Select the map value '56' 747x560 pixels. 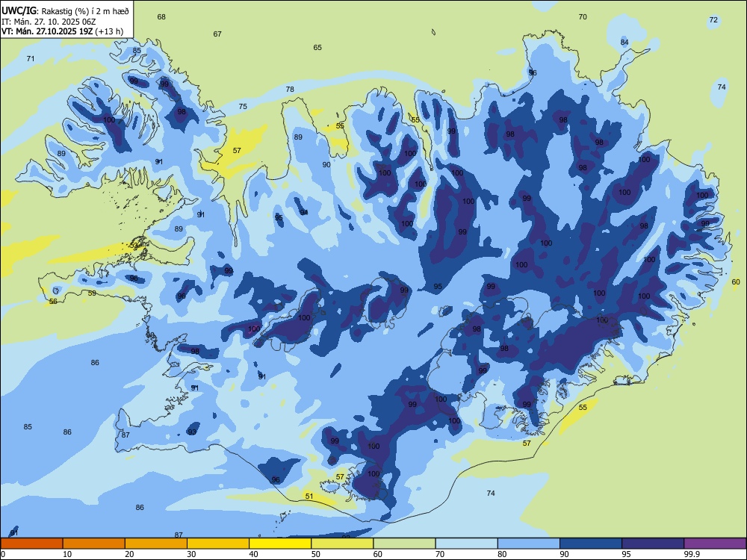[x=53, y=301]
